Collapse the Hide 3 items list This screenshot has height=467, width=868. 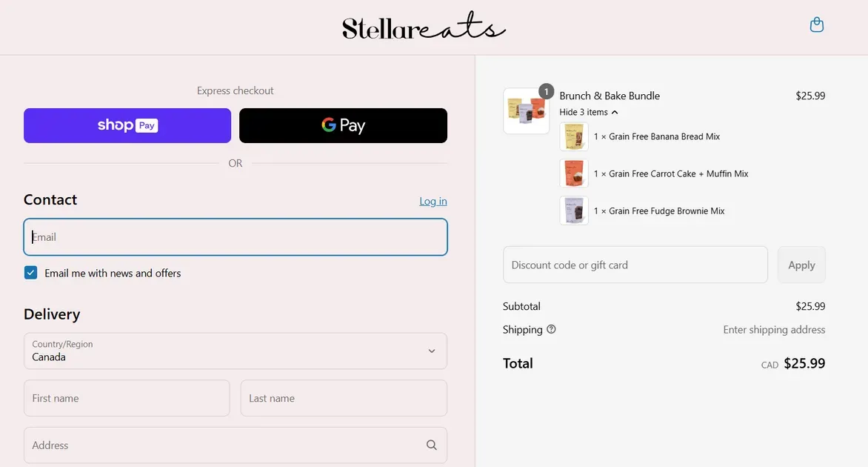[x=589, y=112]
